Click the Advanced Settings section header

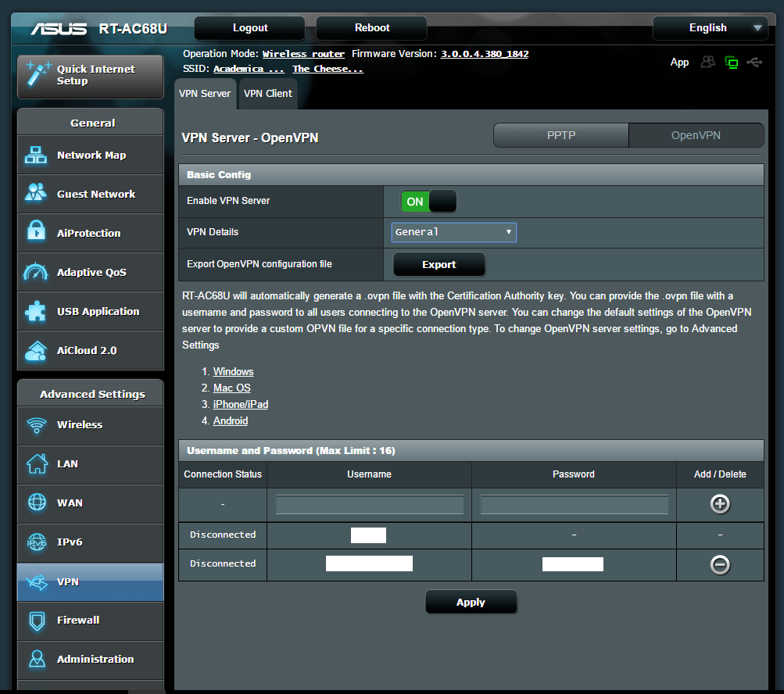pyautogui.click(x=91, y=394)
